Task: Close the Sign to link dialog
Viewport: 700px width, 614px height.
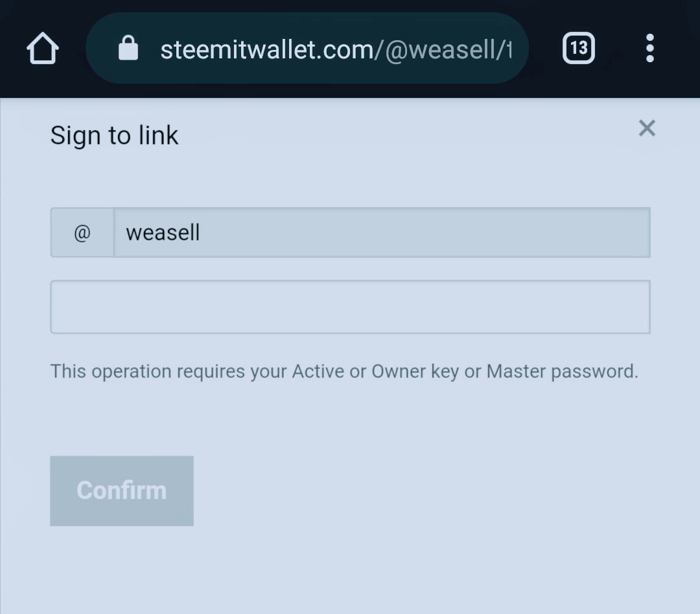Action: tap(646, 128)
